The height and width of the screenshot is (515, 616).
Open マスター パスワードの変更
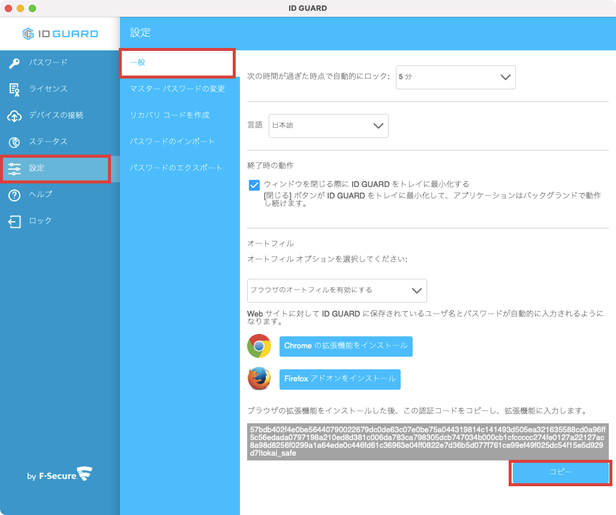click(x=180, y=89)
